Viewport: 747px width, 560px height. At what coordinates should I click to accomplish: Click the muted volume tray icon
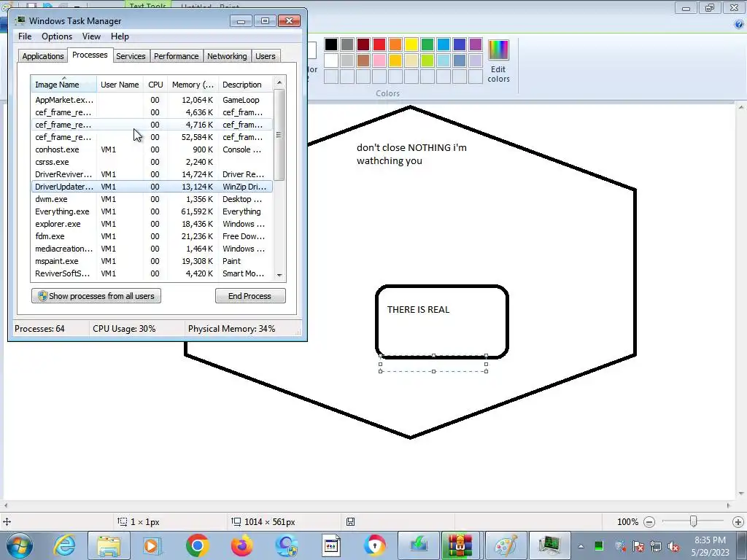point(673,546)
